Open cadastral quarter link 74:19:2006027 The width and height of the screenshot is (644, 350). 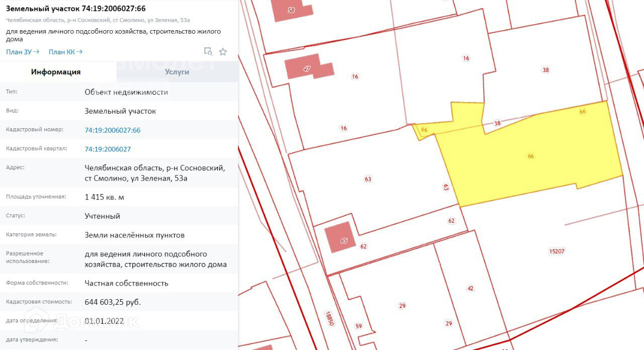108,149
